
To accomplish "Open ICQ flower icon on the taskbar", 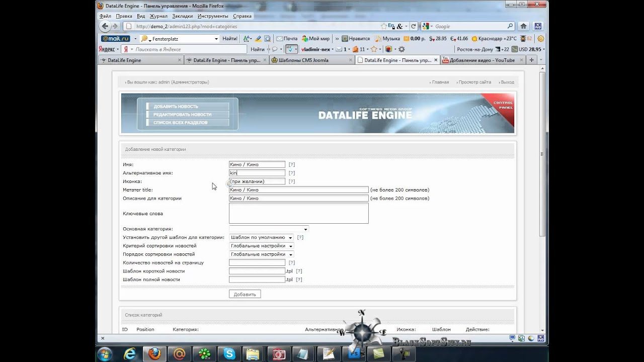I will 204,354.
